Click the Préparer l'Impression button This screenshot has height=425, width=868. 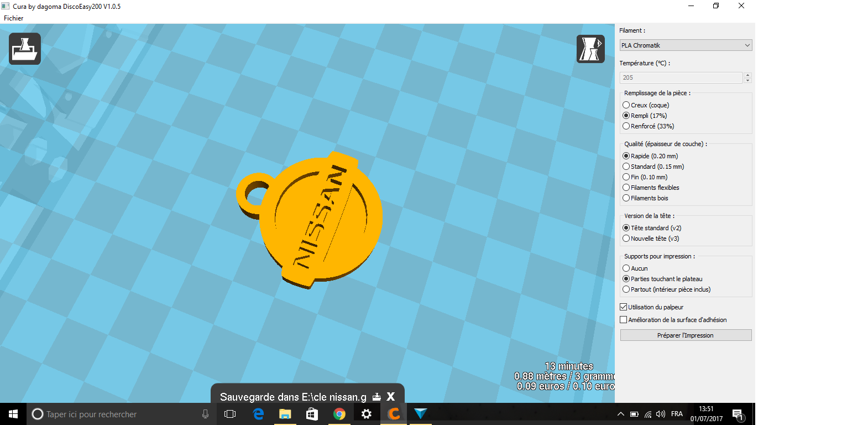click(686, 335)
